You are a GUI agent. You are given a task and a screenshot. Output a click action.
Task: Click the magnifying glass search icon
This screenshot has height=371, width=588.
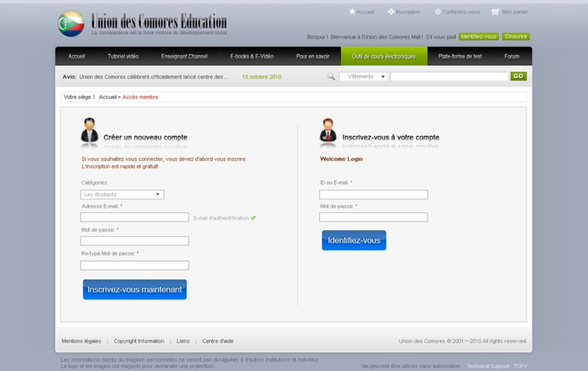tap(331, 76)
